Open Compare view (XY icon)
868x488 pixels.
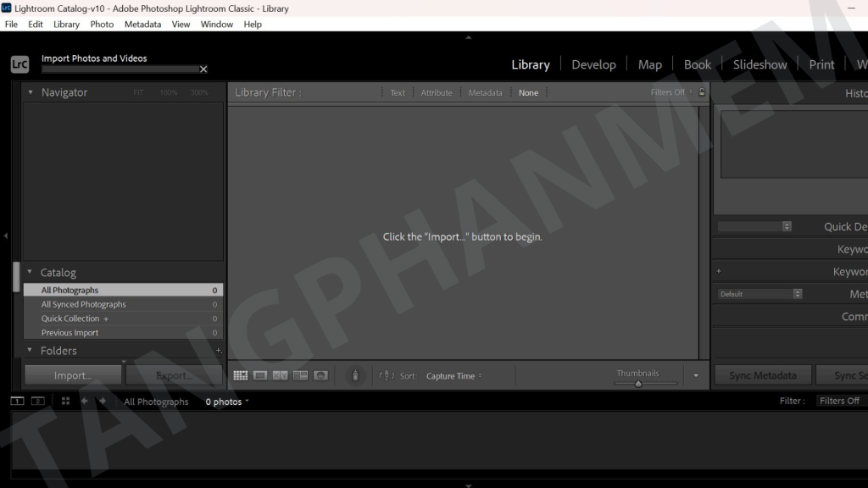[280, 375]
